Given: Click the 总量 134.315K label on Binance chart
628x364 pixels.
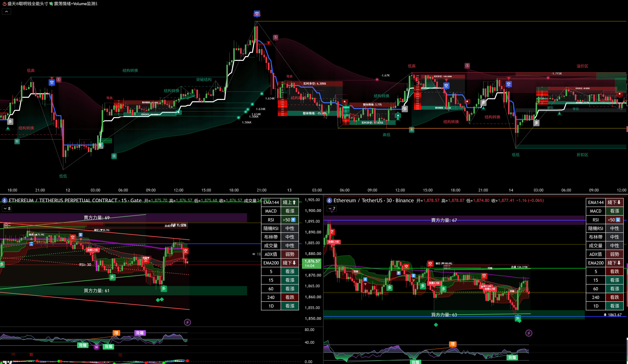Looking at the screenshot, I should (x=519, y=267).
